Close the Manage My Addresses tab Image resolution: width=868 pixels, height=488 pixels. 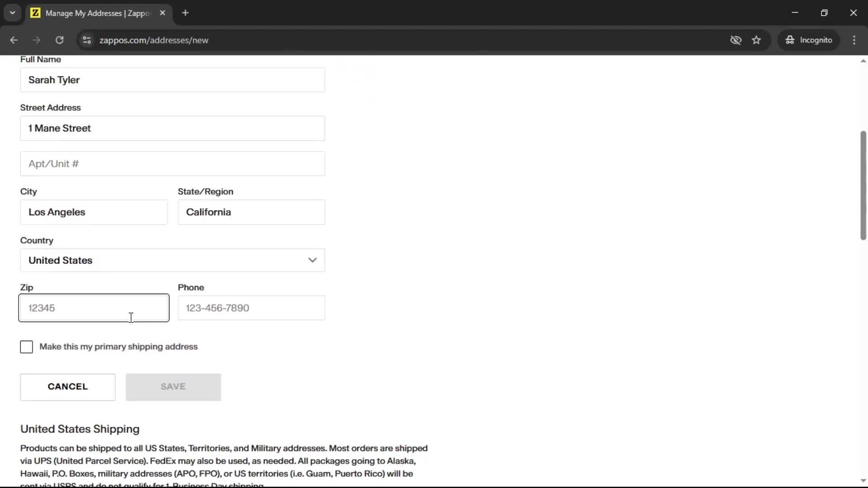pos(162,13)
